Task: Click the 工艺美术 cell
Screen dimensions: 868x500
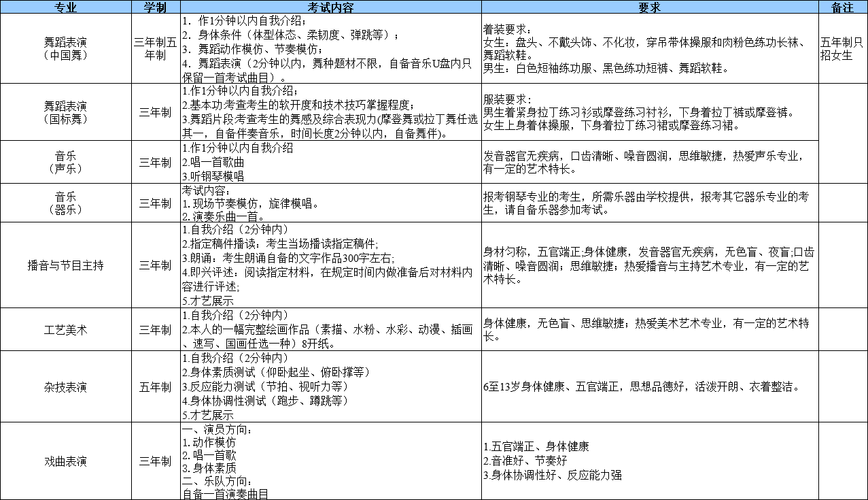Action: (x=65, y=329)
